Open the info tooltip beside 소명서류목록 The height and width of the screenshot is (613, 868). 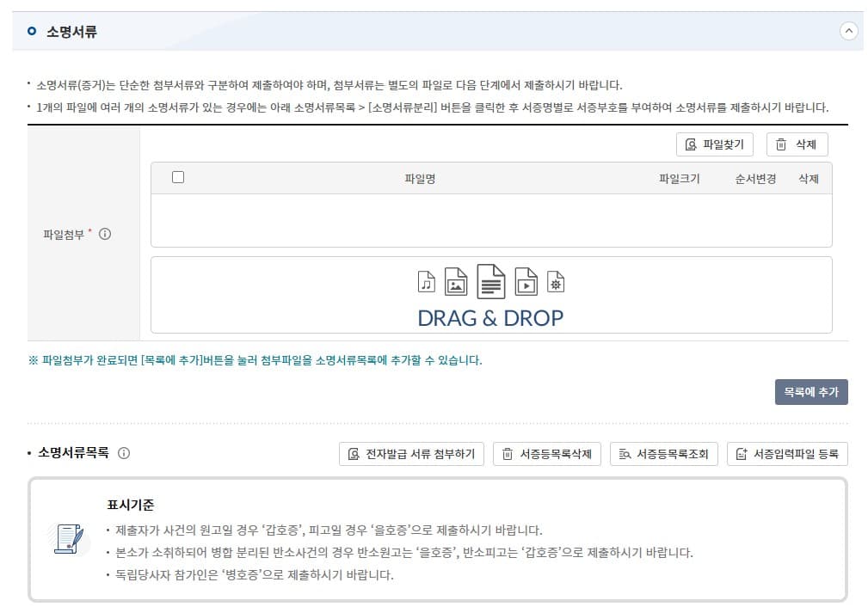pos(124,453)
